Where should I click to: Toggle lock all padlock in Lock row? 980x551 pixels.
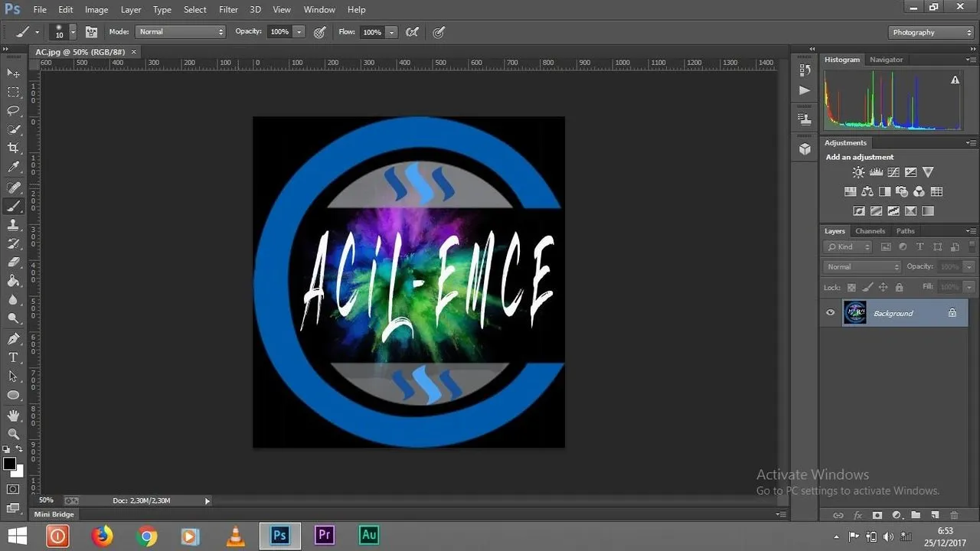tap(899, 287)
